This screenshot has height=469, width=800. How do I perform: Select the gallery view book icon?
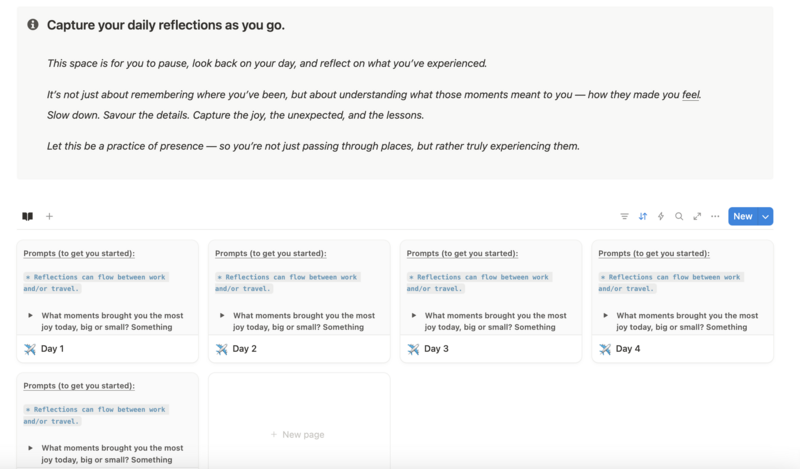click(x=28, y=216)
